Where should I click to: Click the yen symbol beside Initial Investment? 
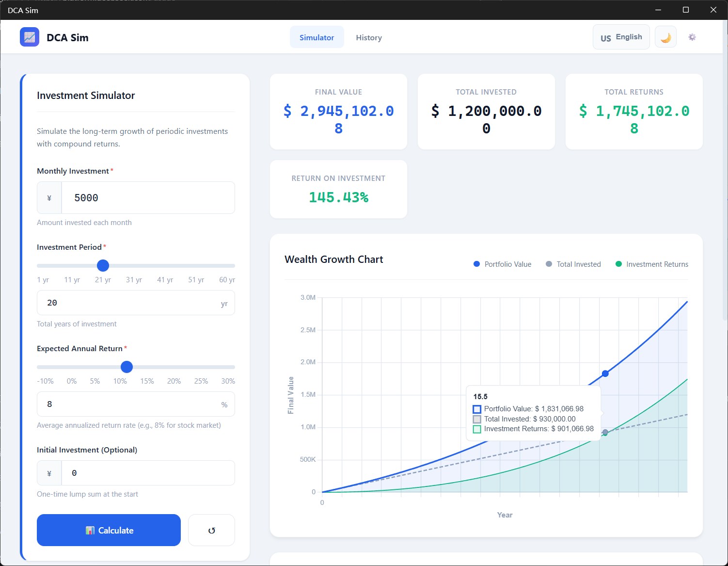coord(49,473)
